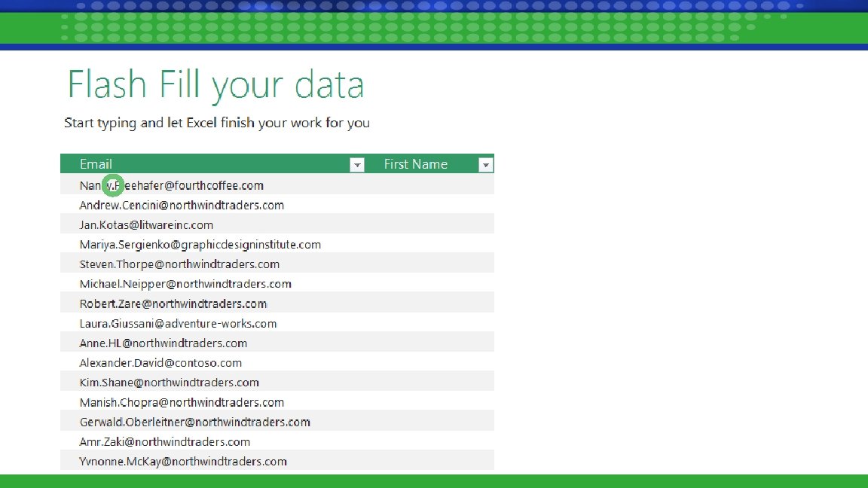Select Steven.Thorpe@northwindtraders.com cell
868x488 pixels.
(213, 264)
